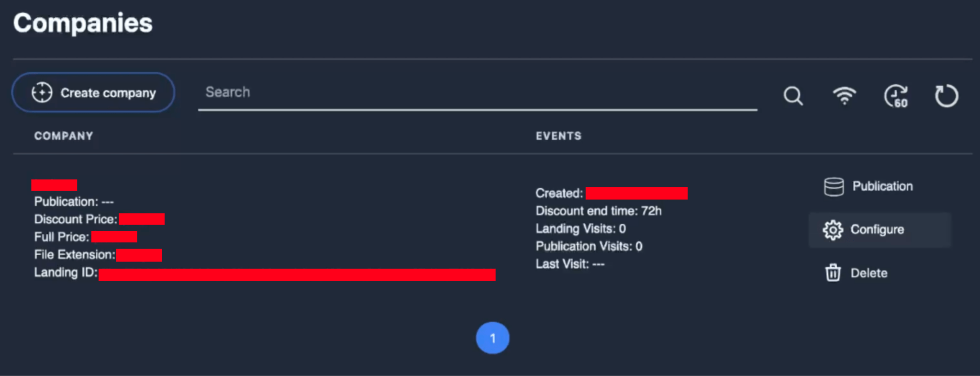Click the Delete action label
The image size is (980, 376).
(869, 273)
